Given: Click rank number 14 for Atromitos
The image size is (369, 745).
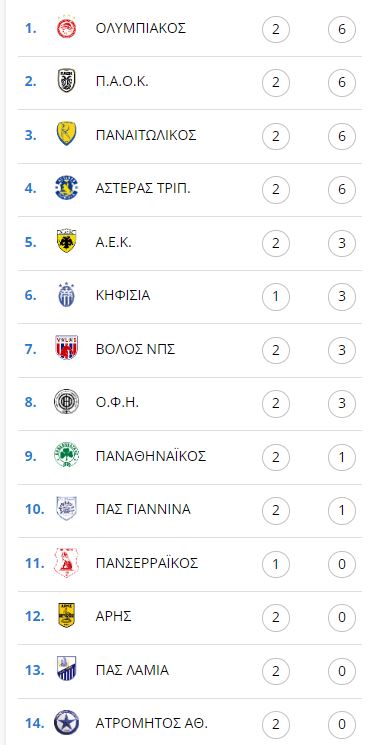Looking at the screenshot, I should [x=35, y=724].
